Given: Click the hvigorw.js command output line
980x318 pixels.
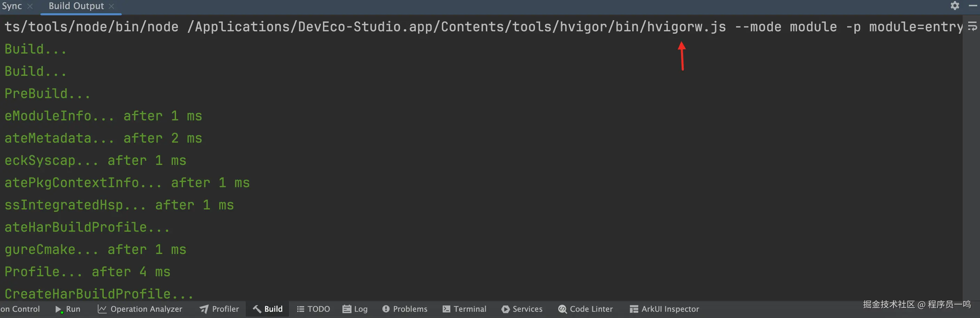Looking at the screenshot, I should coord(457,27).
